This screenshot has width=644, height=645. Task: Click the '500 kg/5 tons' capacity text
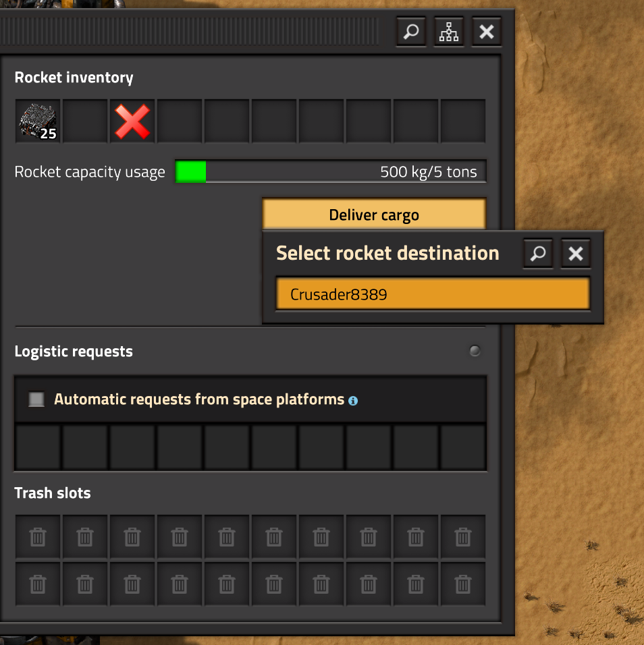pos(429,171)
